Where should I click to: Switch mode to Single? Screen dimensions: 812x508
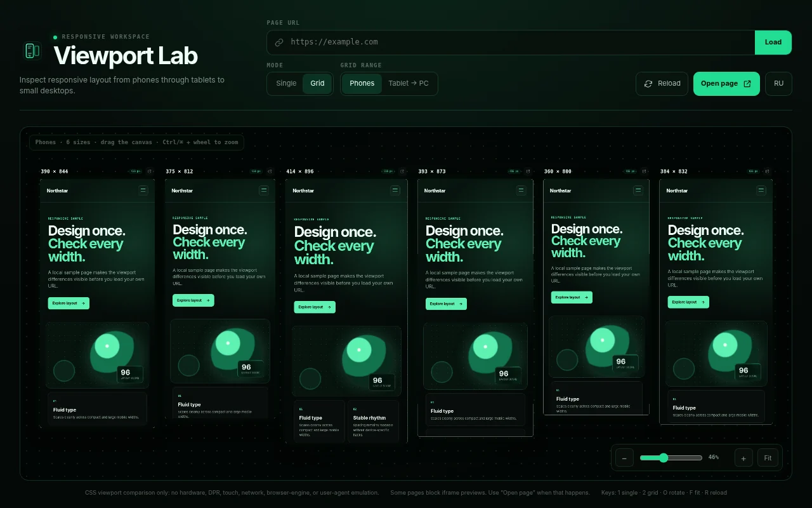[286, 83]
